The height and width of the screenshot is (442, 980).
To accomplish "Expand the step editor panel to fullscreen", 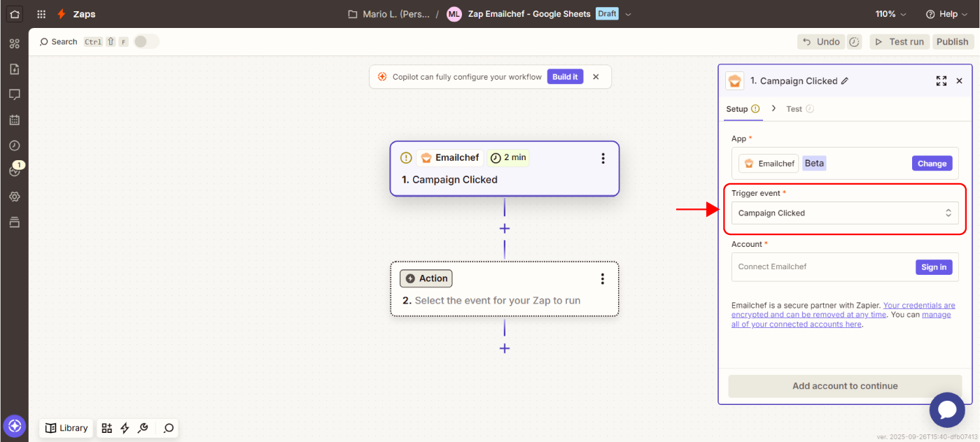I will coord(941,81).
